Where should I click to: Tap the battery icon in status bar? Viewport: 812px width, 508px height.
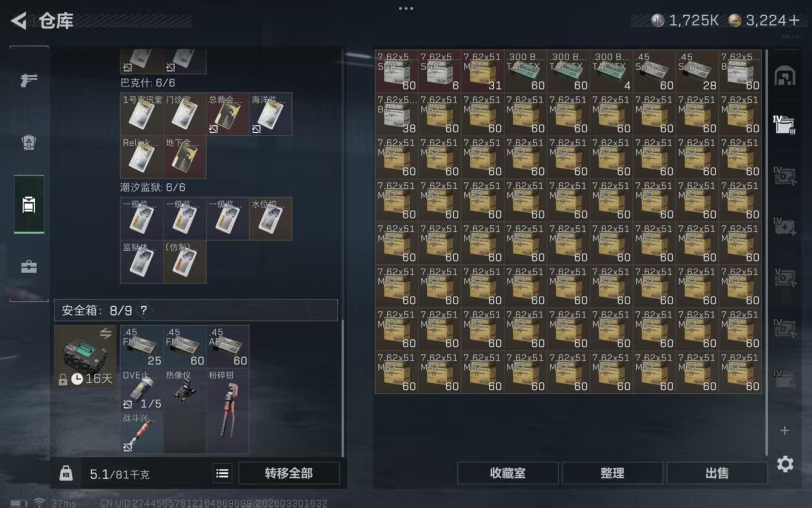(x=18, y=504)
